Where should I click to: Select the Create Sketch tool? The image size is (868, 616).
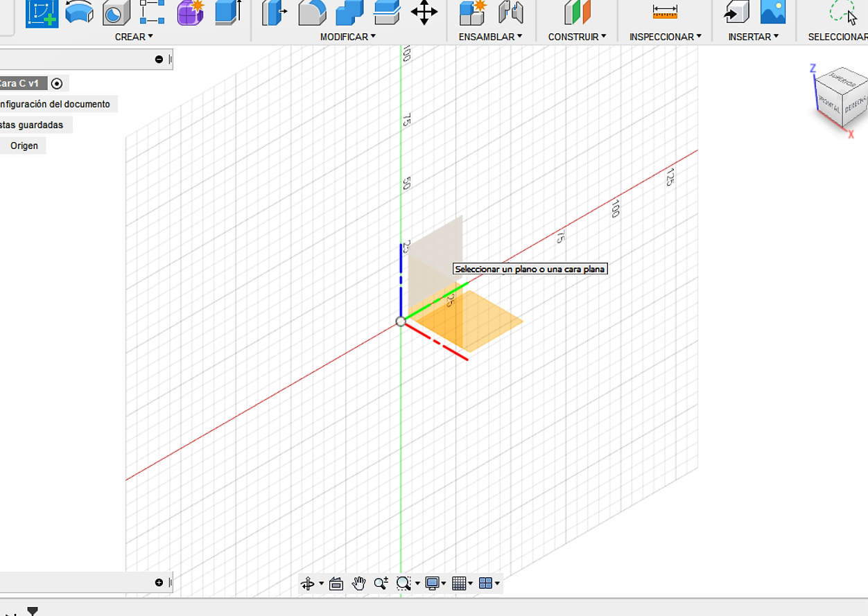(42, 12)
